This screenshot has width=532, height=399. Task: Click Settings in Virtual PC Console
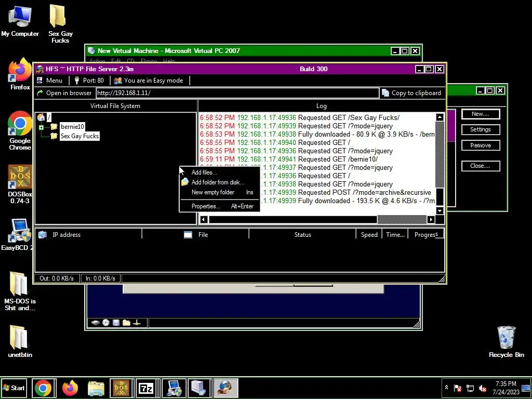[x=481, y=129]
